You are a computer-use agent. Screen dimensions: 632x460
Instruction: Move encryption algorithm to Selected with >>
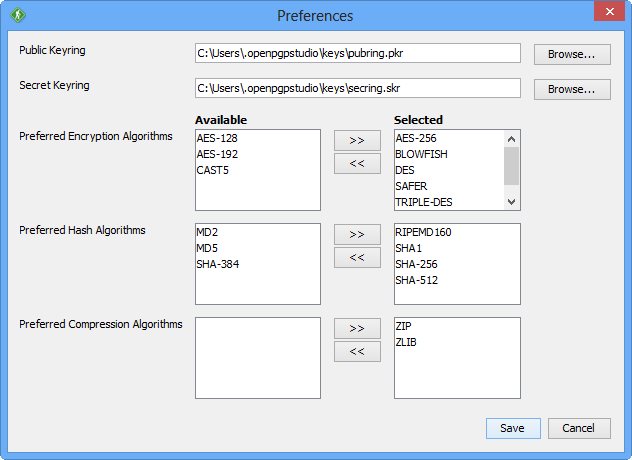[x=357, y=140]
